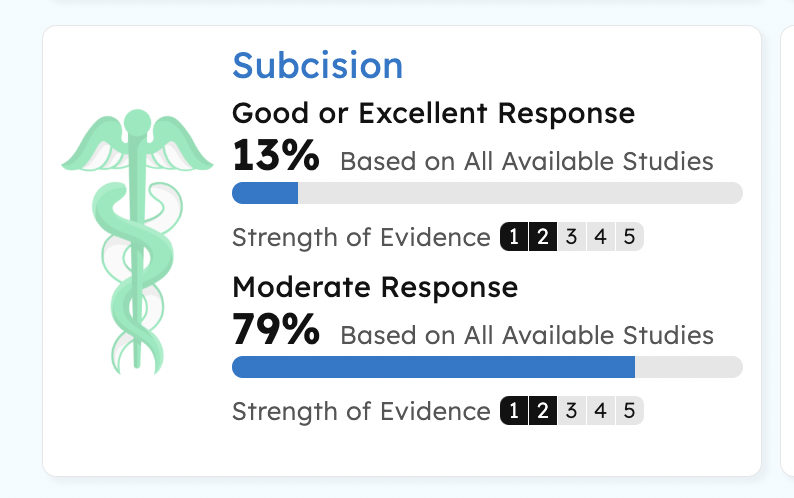Select evidence level 1 under Moderate Response
This screenshot has width=794, height=498.
click(514, 410)
